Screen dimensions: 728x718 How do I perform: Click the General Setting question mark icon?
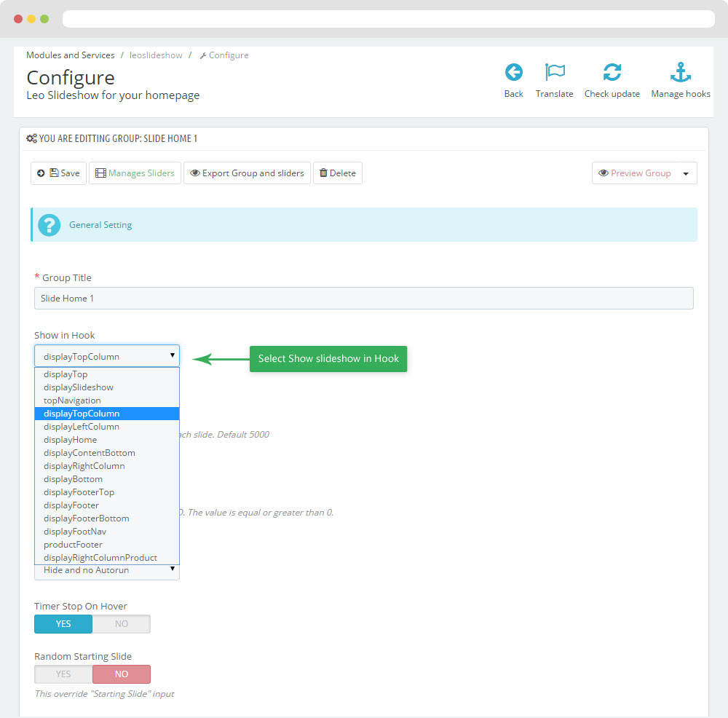click(x=49, y=225)
